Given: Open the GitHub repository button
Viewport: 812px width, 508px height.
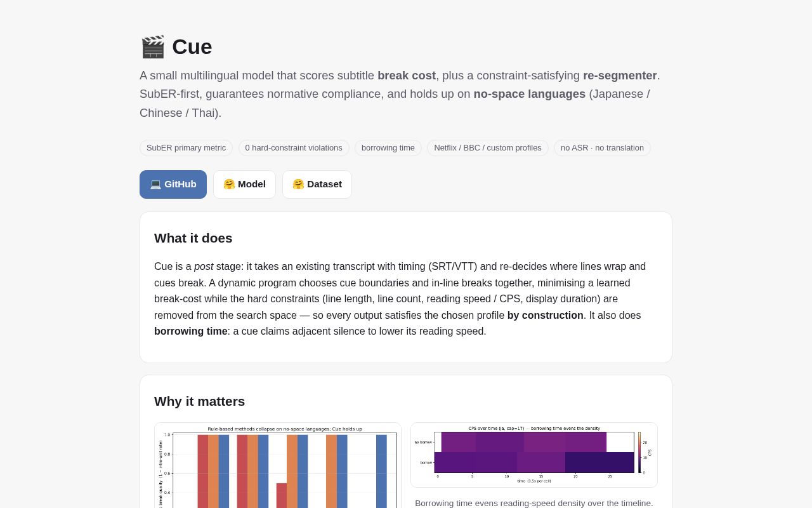Looking at the screenshot, I should pyautogui.click(x=173, y=184).
